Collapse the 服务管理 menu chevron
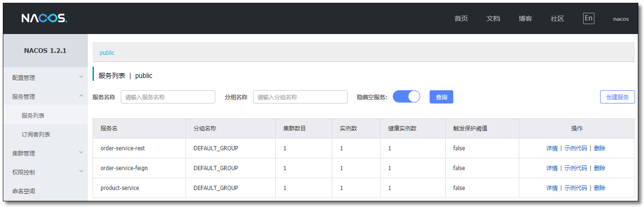This screenshot has width=644, height=207. click(x=81, y=95)
